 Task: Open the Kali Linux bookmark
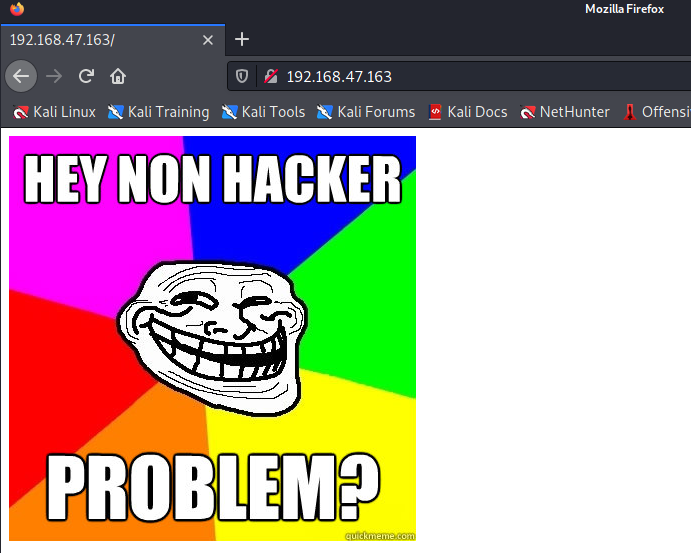[x=54, y=112]
